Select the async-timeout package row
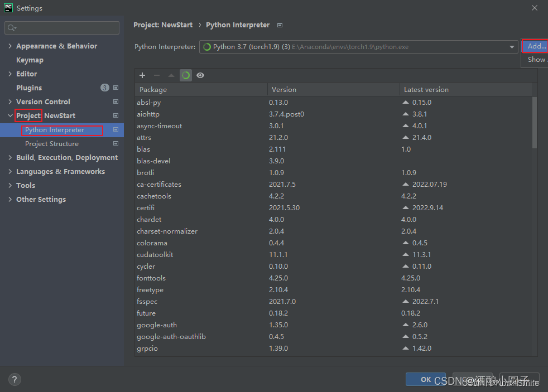The height and width of the screenshot is (392, 548). click(x=333, y=126)
